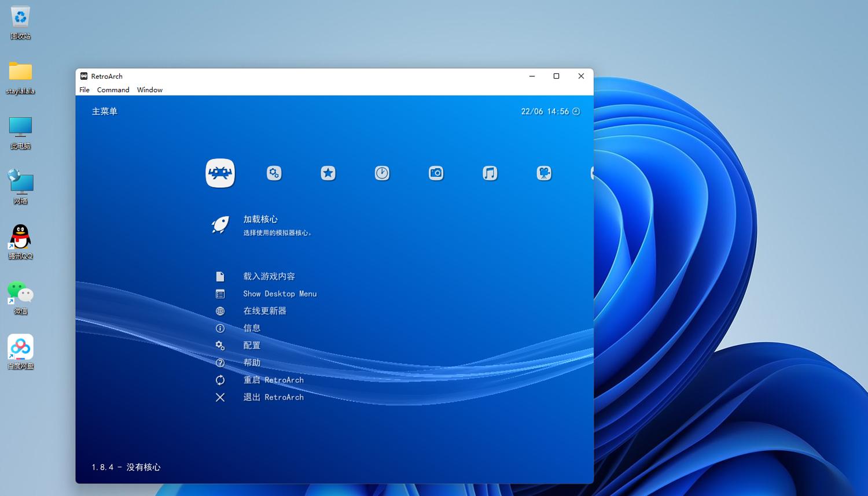Click the 主菜单 heading text
868x496 pixels.
pos(105,112)
